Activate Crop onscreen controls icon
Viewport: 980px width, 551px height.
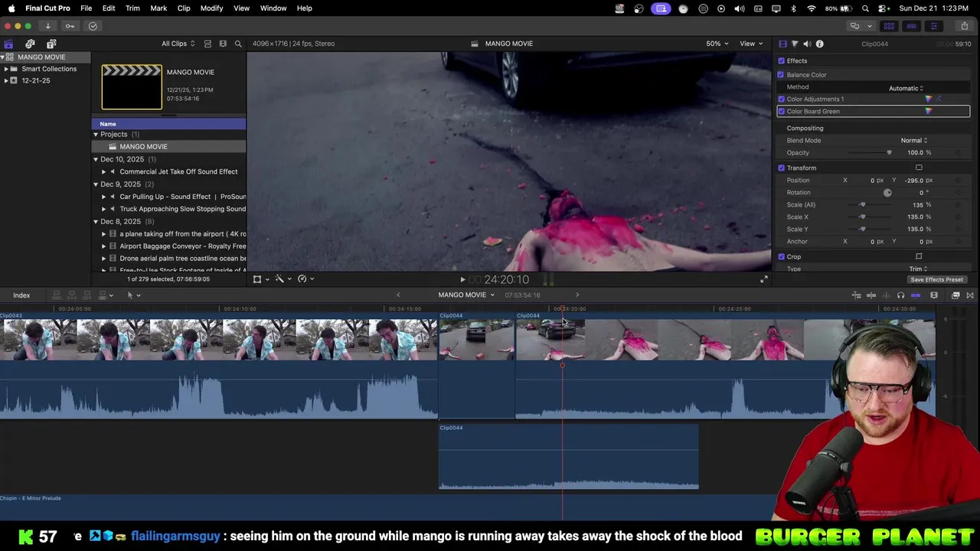tap(919, 256)
